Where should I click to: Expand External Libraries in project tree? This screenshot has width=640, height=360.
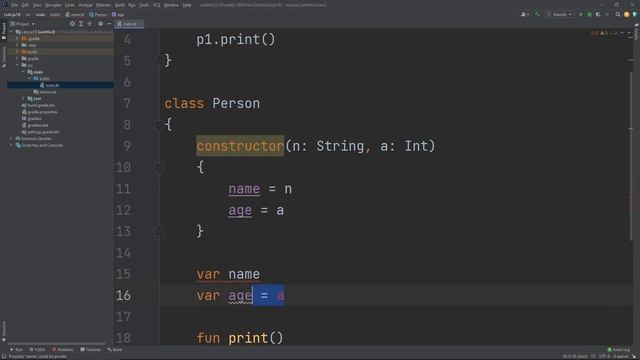click(12, 138)
